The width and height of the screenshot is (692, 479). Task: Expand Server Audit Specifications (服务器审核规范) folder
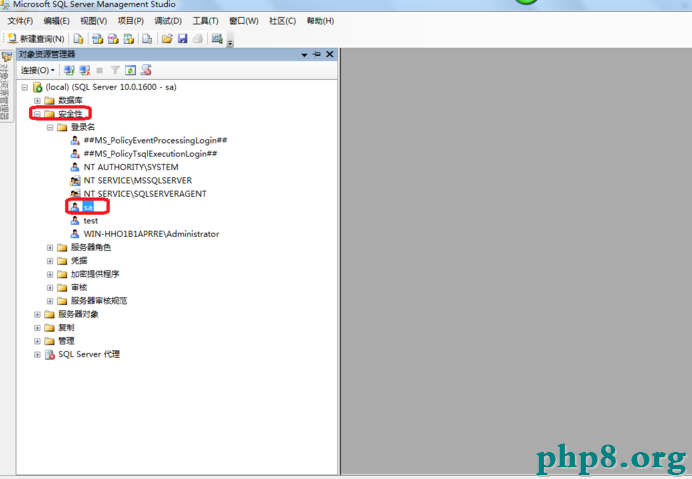(x=50, y=301)
